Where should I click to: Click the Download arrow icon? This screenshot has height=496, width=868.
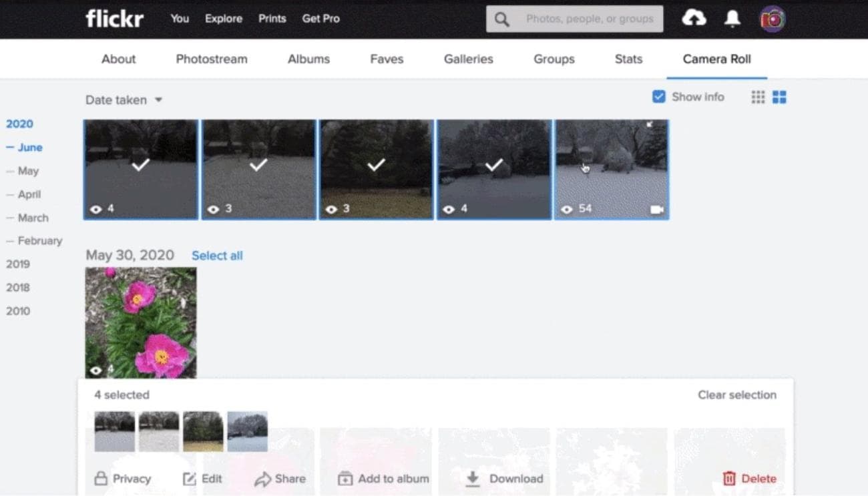[473, 479]
